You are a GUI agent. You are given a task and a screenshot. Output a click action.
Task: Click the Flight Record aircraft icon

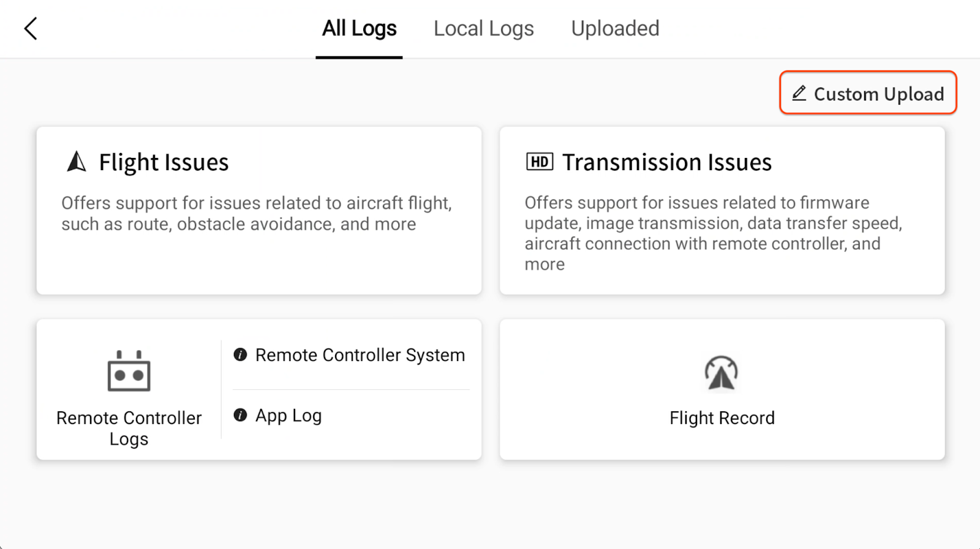click(721, 373)
